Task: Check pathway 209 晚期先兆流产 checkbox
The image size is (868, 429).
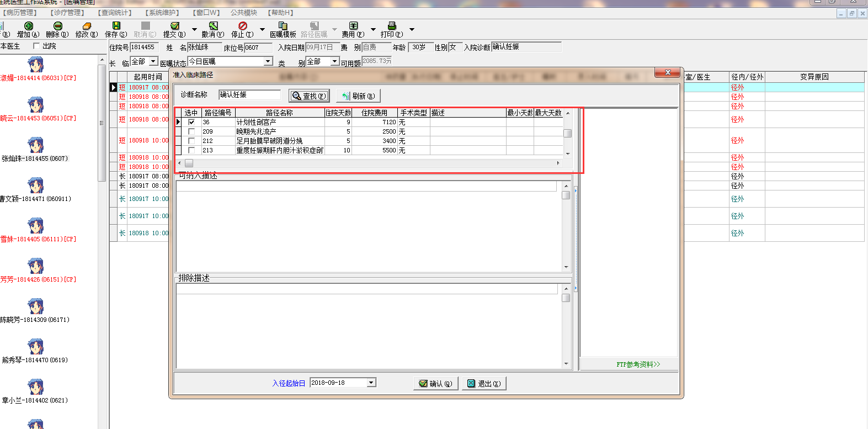Action: click(191, 131)
